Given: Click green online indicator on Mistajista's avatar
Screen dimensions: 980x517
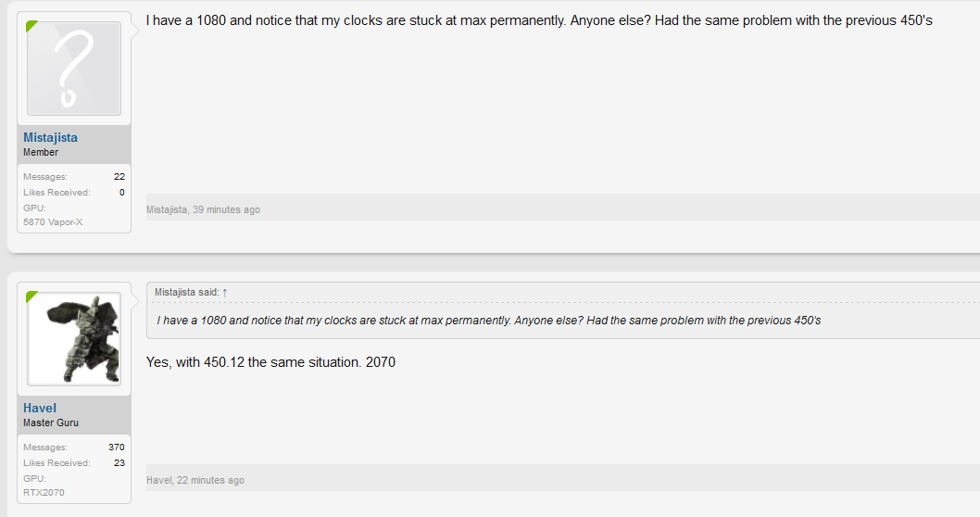Looking at the screenshot, I should 31,25.
